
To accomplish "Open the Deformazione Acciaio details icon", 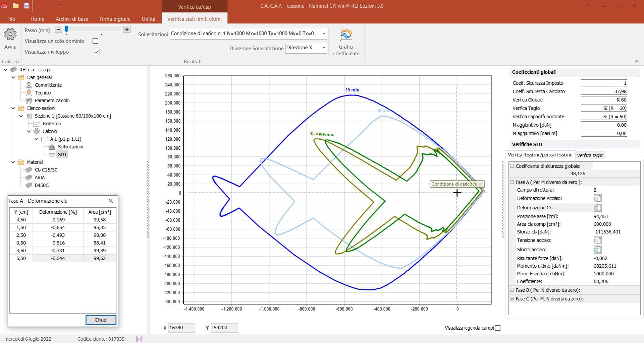I will tap(597, 198).
